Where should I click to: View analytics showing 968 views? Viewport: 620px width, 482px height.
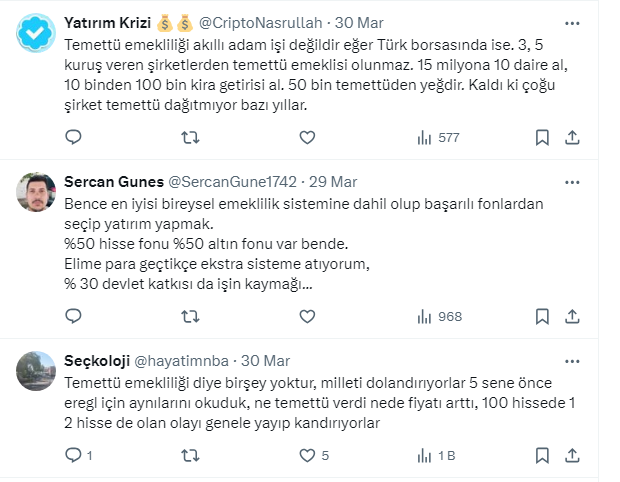pyautogui.click(x=438, y=316)
